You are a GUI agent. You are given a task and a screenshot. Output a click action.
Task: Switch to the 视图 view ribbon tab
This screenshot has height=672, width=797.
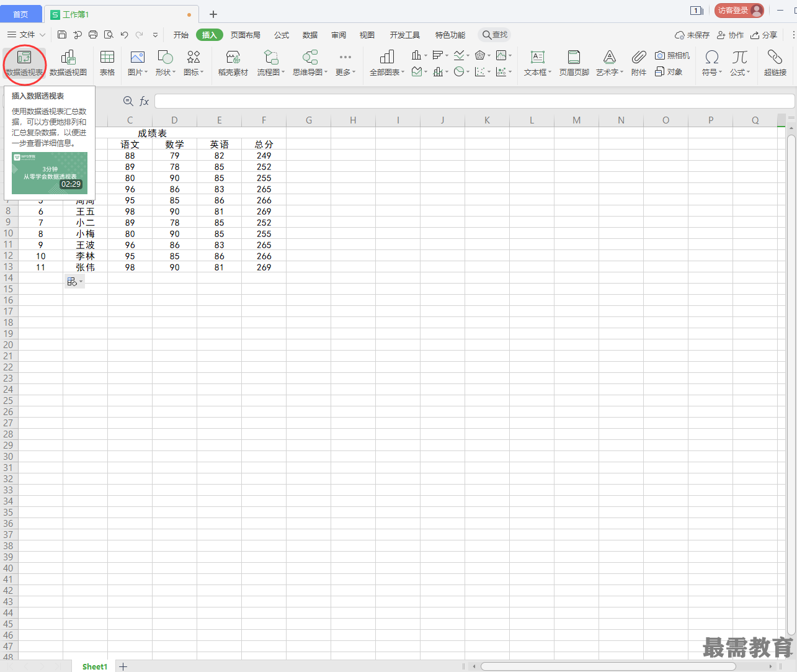click(x=367, y=35)
